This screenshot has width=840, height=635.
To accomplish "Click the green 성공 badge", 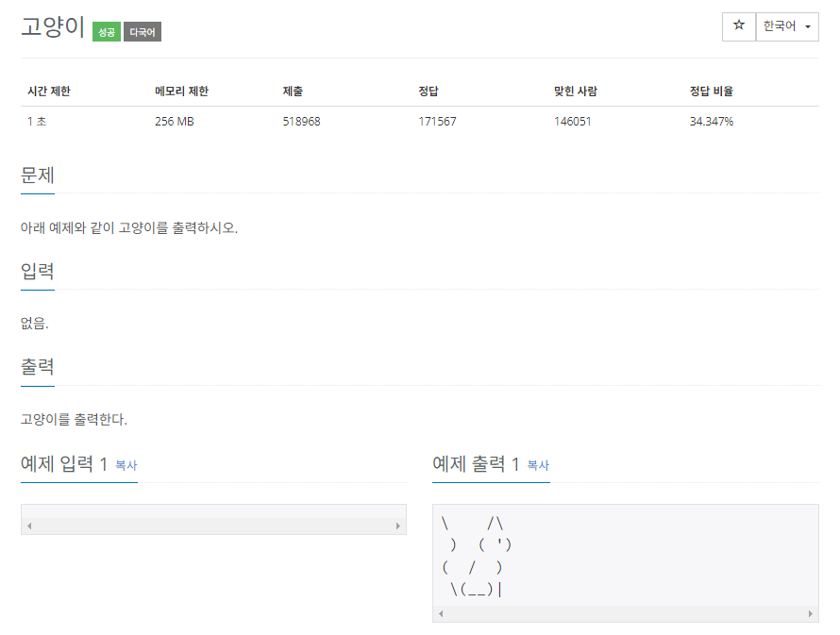I will pos(107,32).
